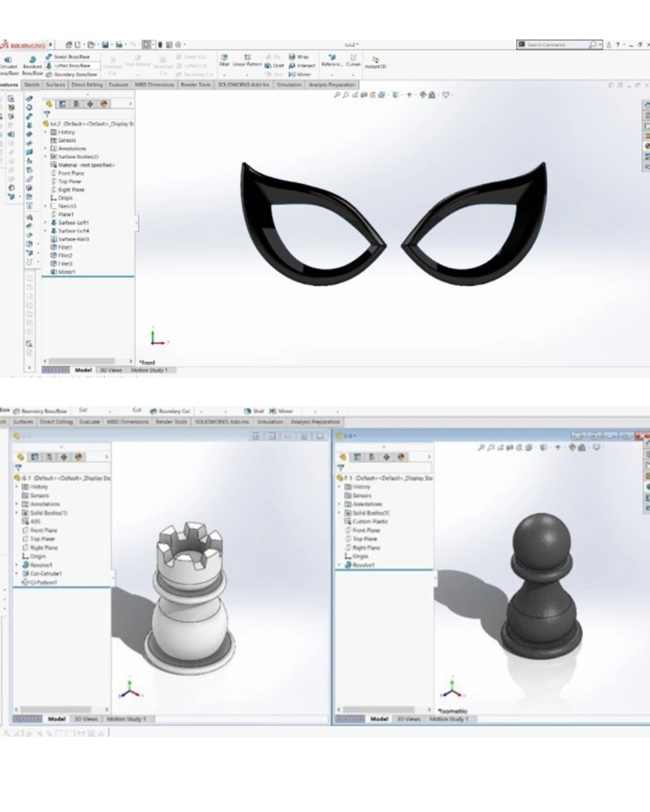This screenshot has height=812, width=650.
Task: Open DisplayManager tab in top window panel
Action: click(103, 104)
